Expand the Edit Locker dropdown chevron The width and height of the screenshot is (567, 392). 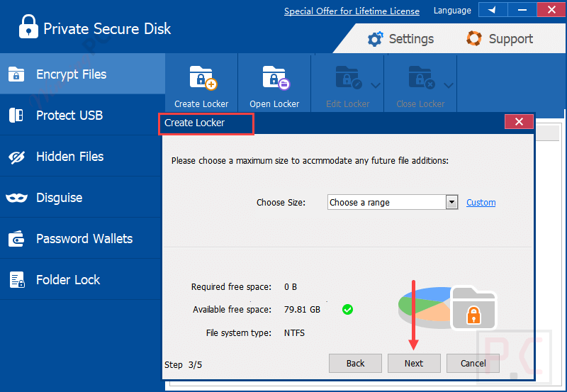pos(376,85)
